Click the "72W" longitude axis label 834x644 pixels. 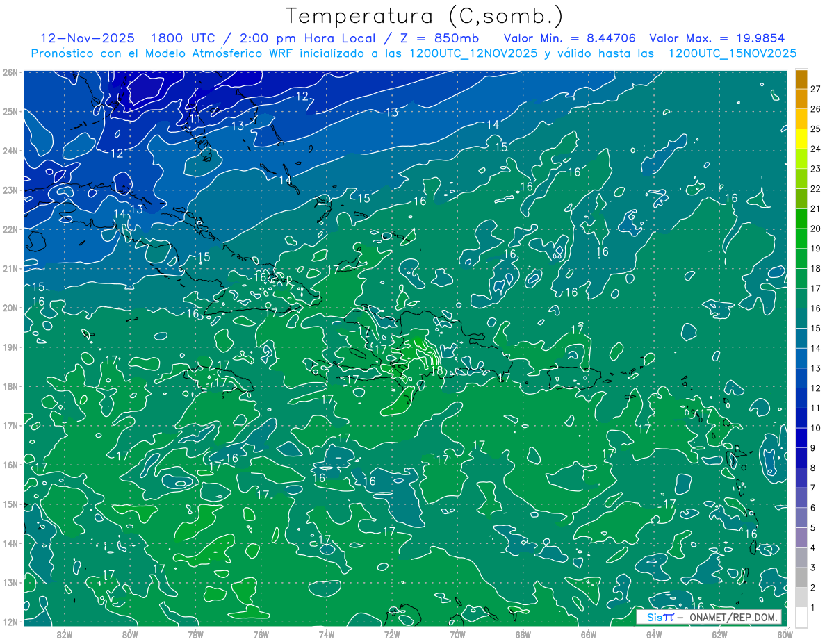coord(392,634)
